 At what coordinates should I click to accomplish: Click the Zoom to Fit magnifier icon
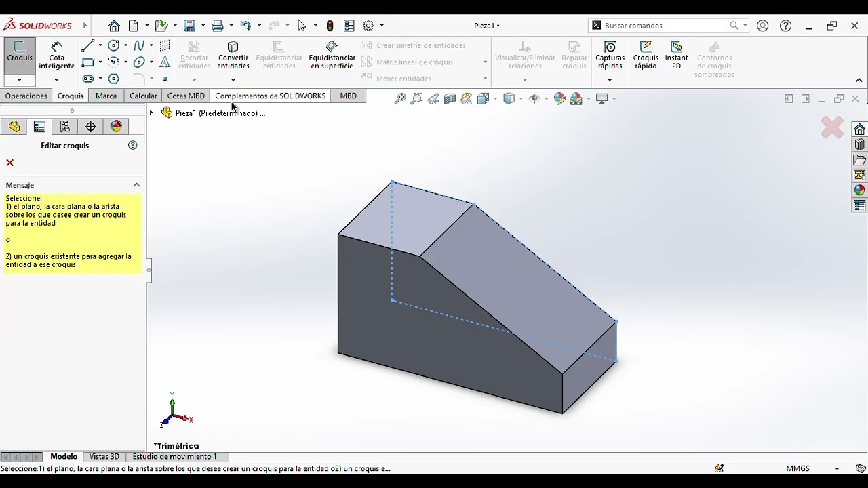click(x=400, y=99)
